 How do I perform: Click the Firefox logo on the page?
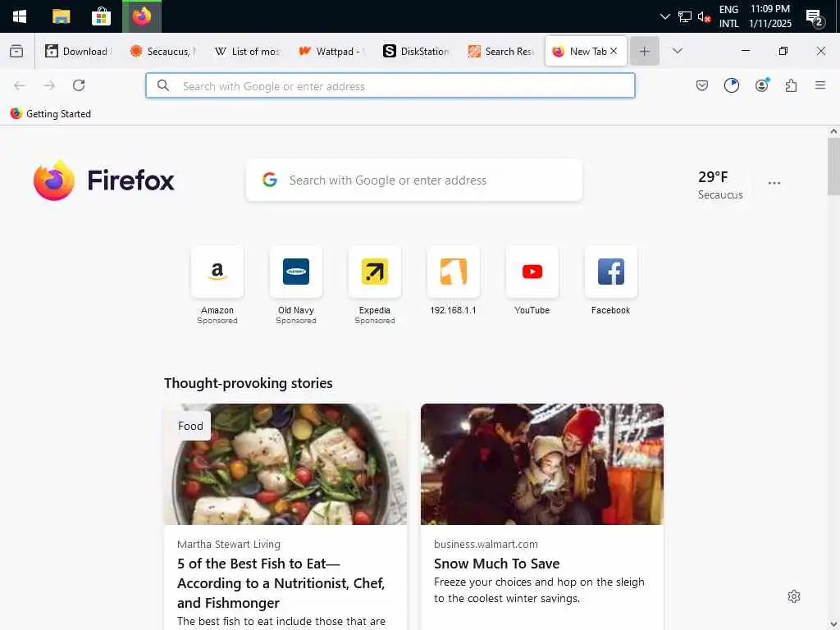104,180
